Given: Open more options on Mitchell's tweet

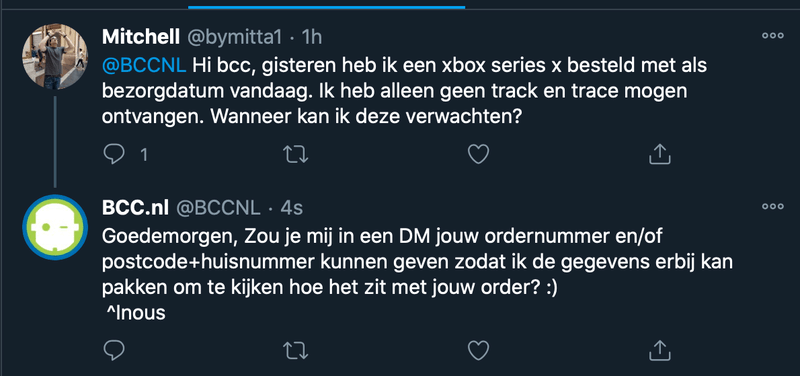Looking at the screenshot, I should click(x=772, y=36).
